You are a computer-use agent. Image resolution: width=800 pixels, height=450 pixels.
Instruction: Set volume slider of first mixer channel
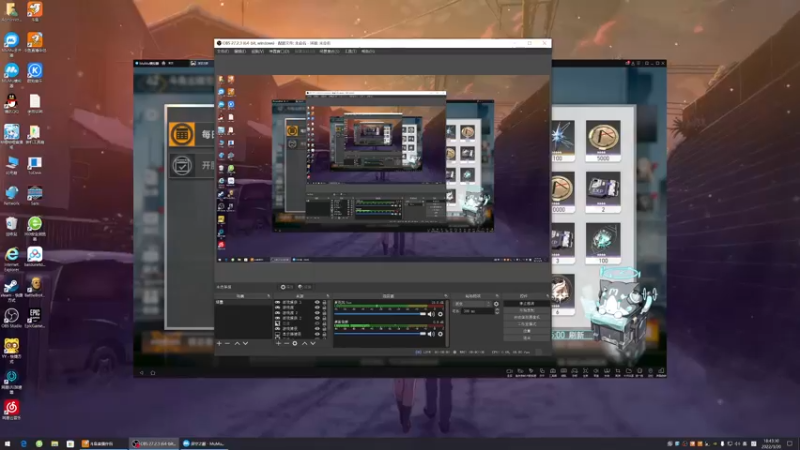(x=380, y=314)
